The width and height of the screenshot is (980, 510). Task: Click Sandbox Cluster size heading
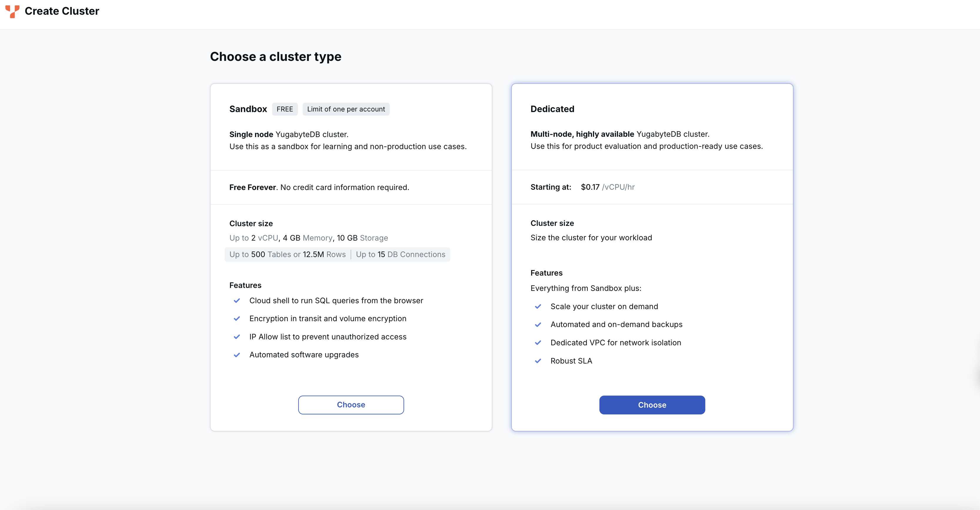pos(251,224)
